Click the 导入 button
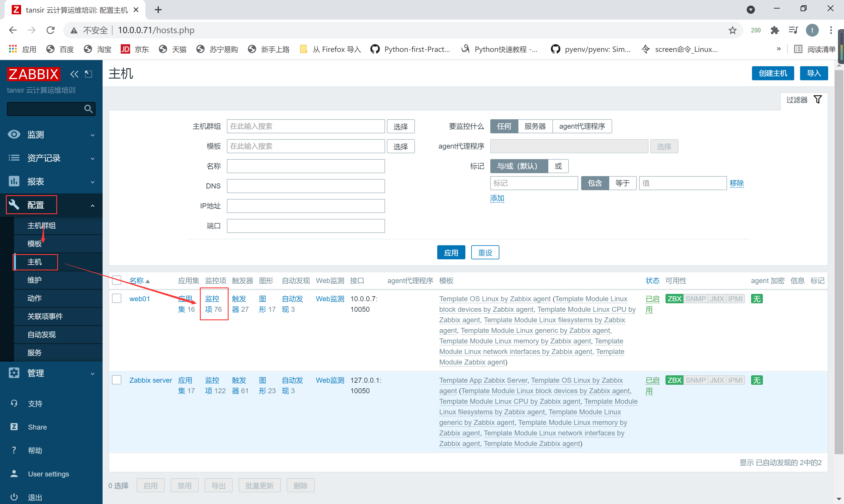The width and height of the screenshot is (844, 504). [x=814, y=73]
